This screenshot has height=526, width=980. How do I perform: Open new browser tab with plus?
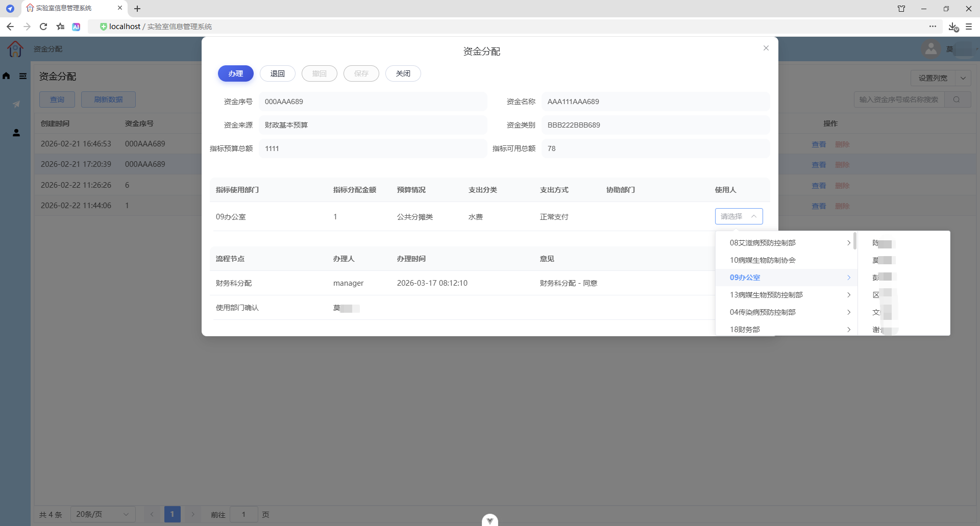(x=137, y=9)
